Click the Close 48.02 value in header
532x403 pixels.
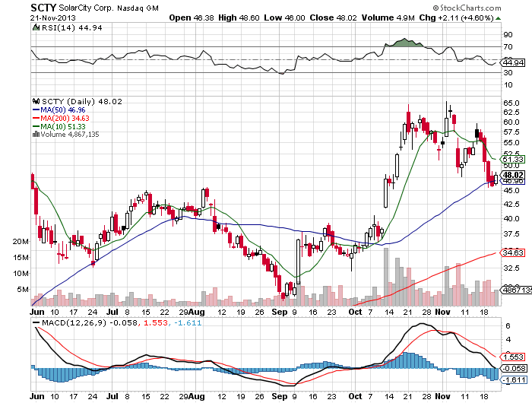point(333,18)
